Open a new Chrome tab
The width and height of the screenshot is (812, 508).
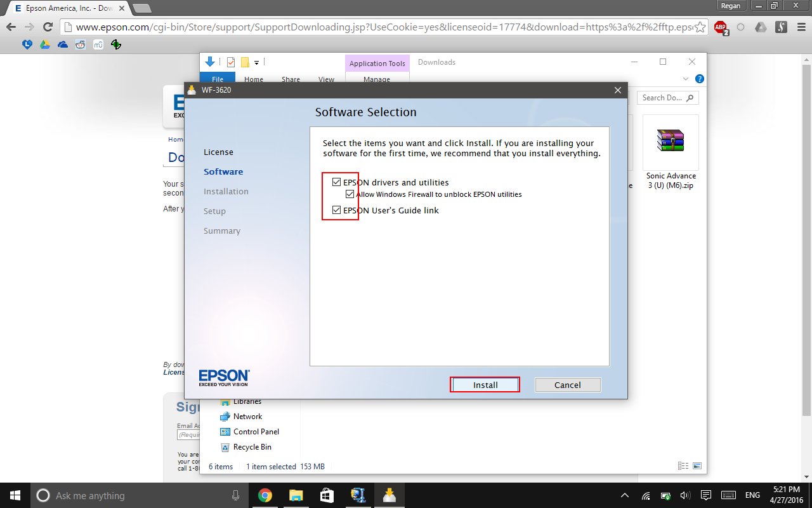[x=141, y=8]
